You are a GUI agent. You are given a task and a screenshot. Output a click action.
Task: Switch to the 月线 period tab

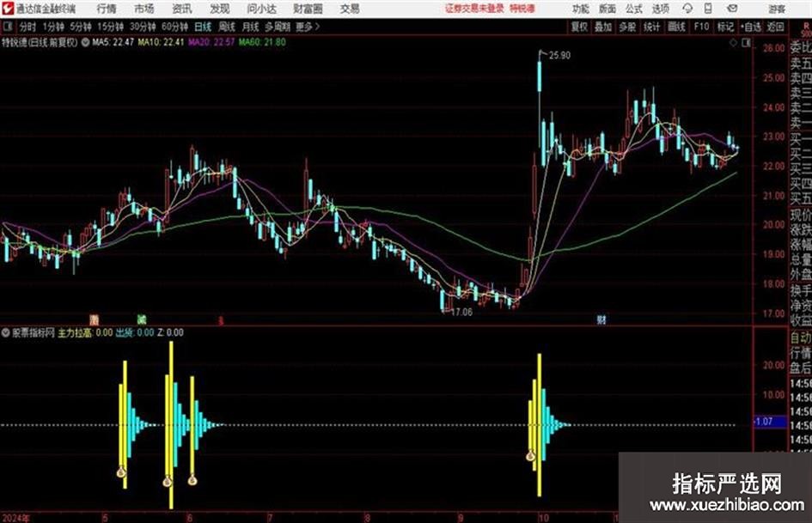[x=250, y=27]
